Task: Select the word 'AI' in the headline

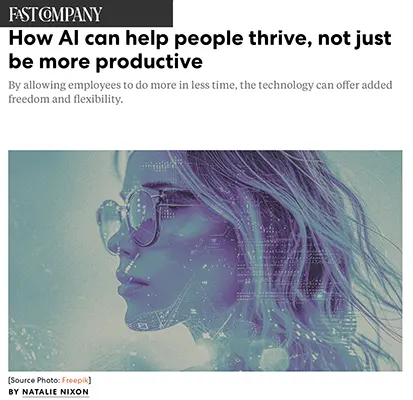Action: point(69,38)
